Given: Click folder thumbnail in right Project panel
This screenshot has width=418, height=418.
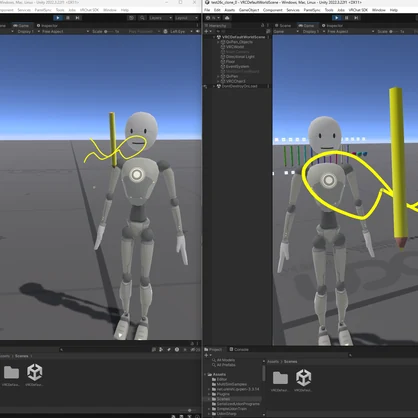Looking at the screenshot, I should click(x=280, y=378).
